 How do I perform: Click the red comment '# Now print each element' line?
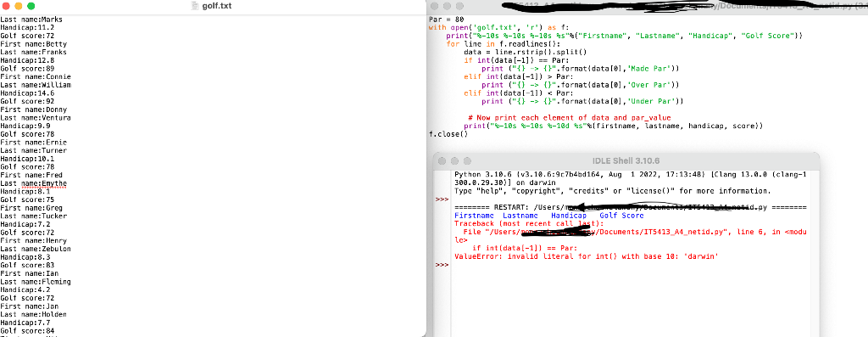coord(569,117)
